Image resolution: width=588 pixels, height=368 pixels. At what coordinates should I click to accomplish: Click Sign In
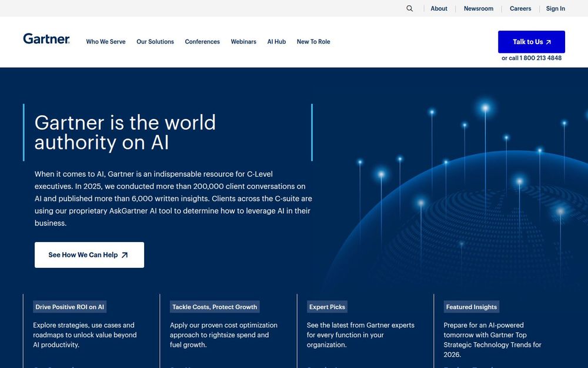(x=556, y=8)
